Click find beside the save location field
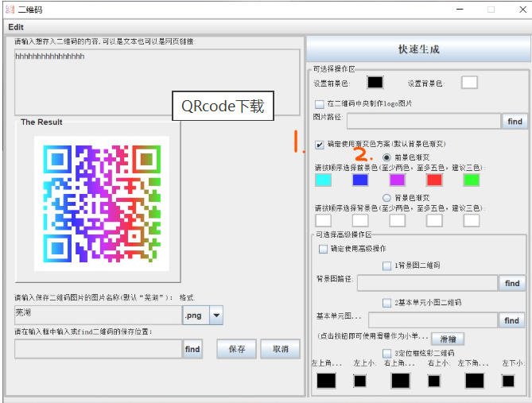The width and height of the screenshot is (532, 403). (x=192, y=349)
